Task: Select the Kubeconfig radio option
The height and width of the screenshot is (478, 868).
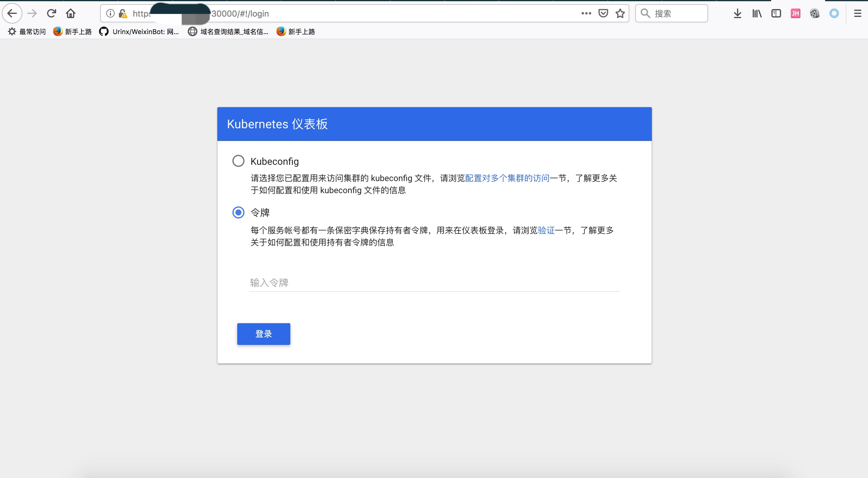Action: click(238, 161)
